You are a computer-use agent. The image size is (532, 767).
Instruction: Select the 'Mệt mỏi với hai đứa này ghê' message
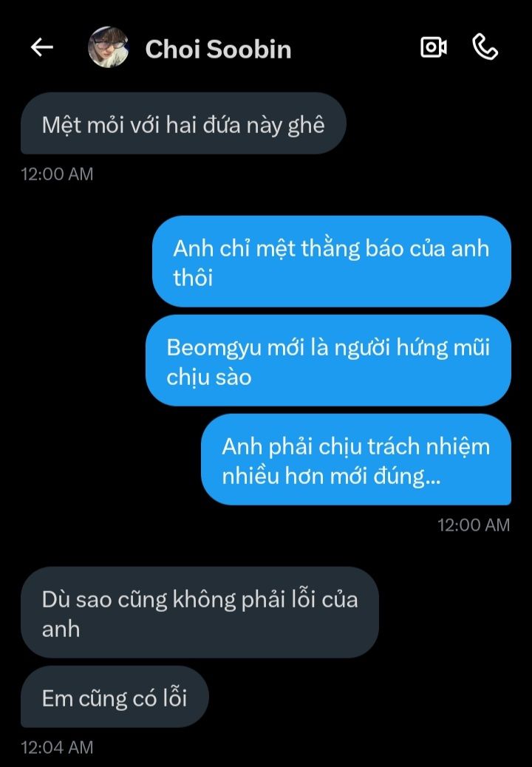[183, 123]
